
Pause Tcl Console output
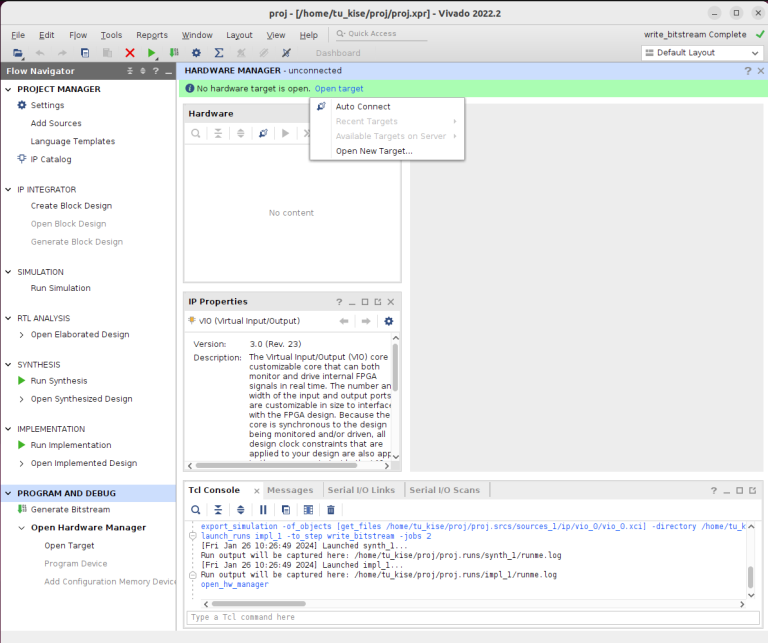point(263,510)
